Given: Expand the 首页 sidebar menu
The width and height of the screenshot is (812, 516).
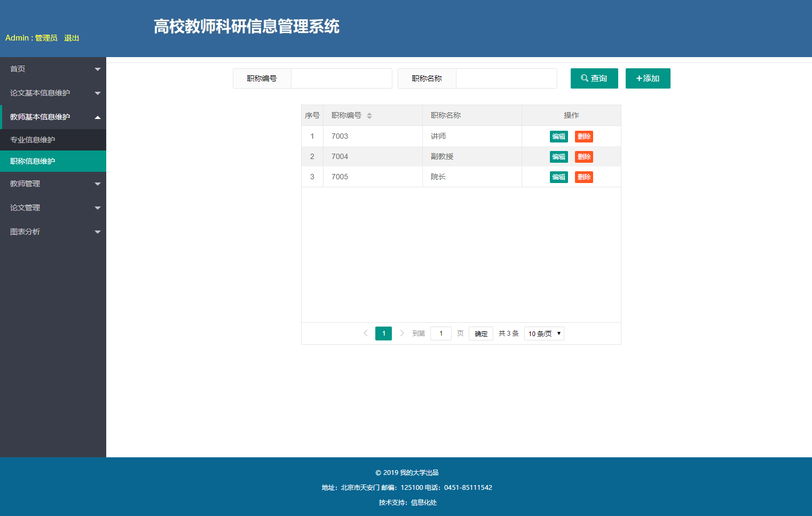Looking at the screenshot, I should [x=53, y=68].
